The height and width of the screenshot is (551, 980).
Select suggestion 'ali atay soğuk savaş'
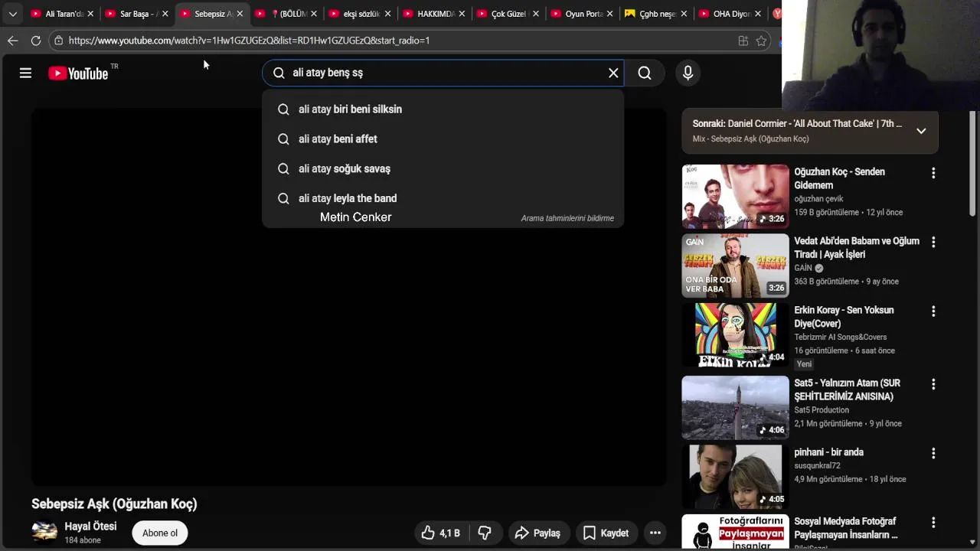coord(443,169)
